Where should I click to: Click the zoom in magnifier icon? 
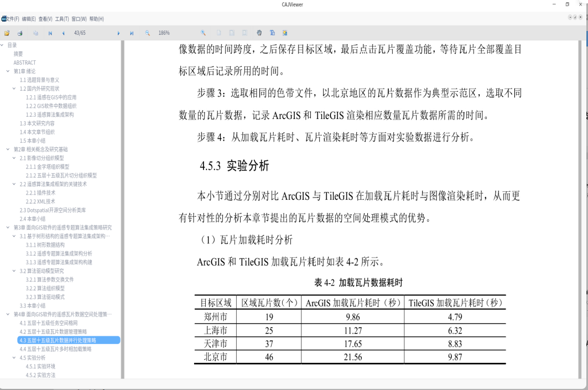[203, 33]
